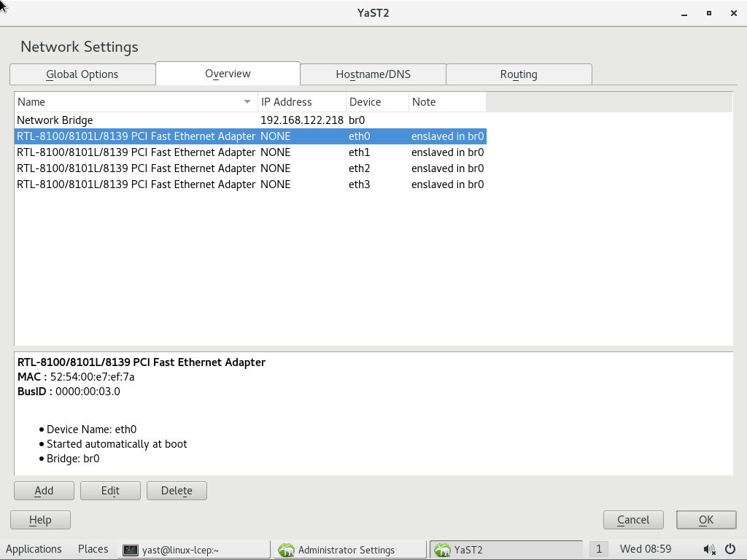
Task: Confirm settings with the OK button
Action: [705, 520]
